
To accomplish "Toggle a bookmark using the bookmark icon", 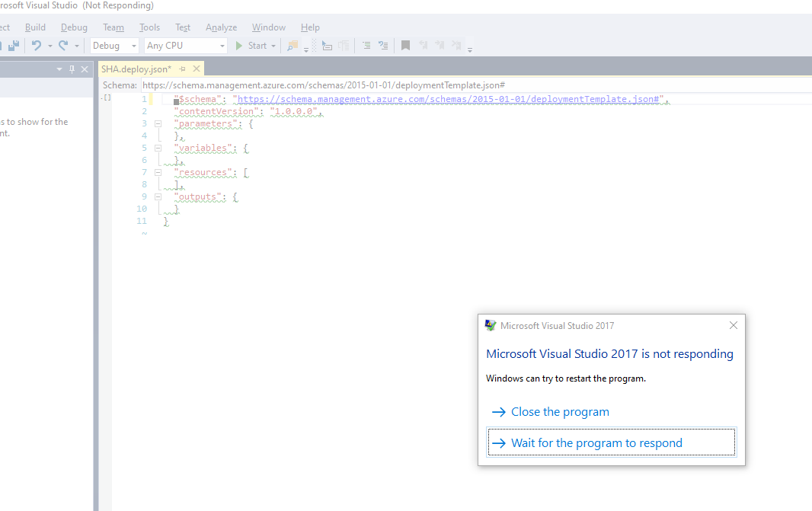I will 405,46.
